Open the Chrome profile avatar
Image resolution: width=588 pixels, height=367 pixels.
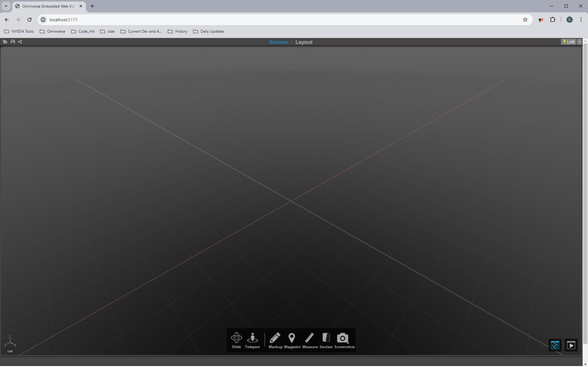(x=570, y=20)
